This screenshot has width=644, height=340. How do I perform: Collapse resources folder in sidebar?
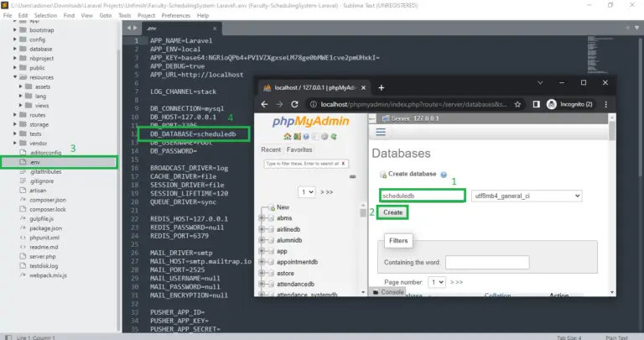(15, 77)
